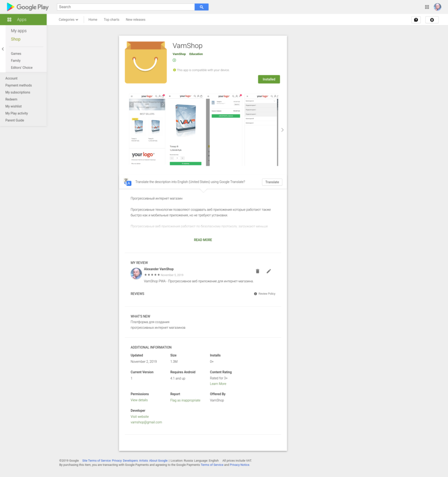Click the content rating badge icon
The width and height of the screenshot is (448, 477).
tap(174, 60)
